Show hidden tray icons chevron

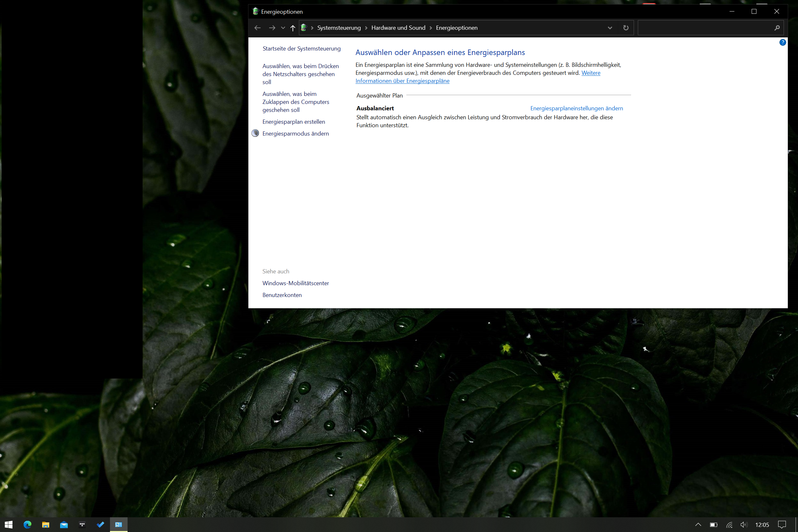pos(698,525)
